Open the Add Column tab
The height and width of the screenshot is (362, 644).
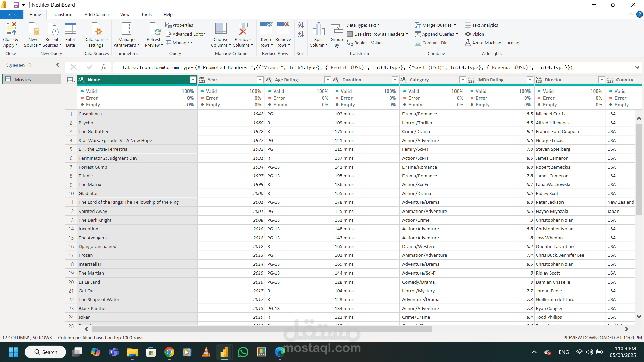pyautogui.click(x=97, y=14)
